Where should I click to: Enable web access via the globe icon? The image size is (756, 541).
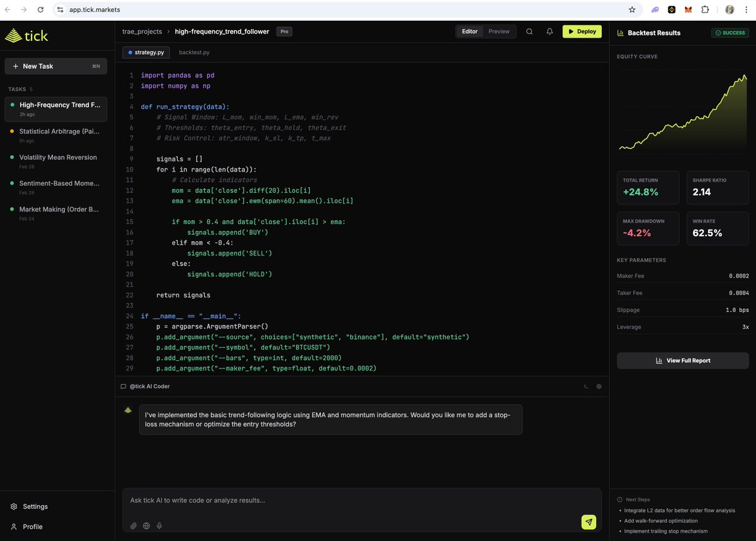146,525
